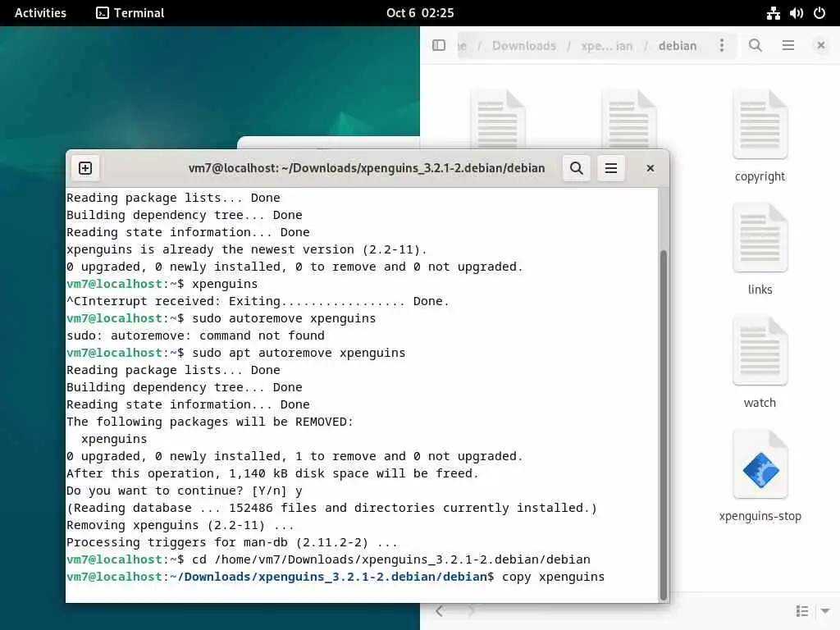Open the clock and calendar panel
840x630 pixels.
point(420,13)
